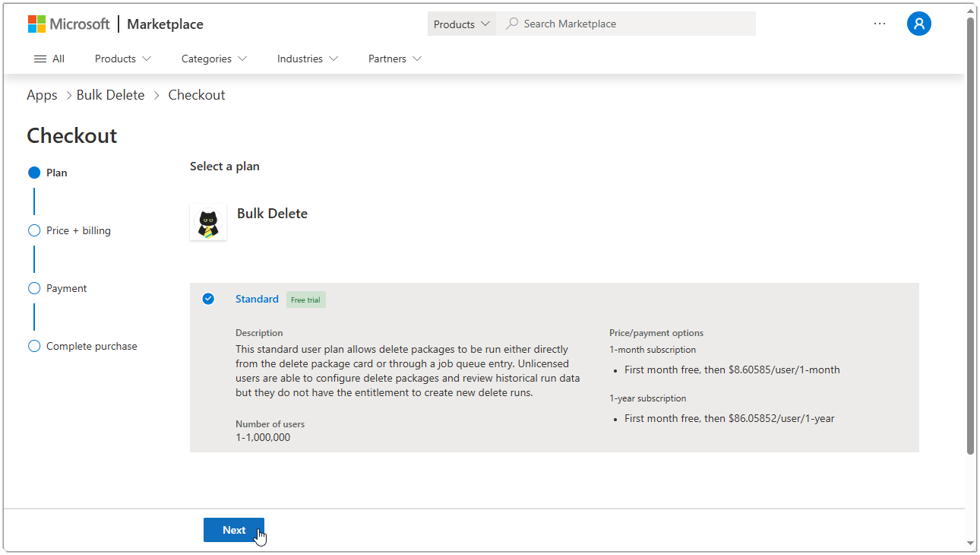Click the Bulk Delete app icon
Image resolution: width=980 pixels, height=555 pixels.
click(208, 222)
